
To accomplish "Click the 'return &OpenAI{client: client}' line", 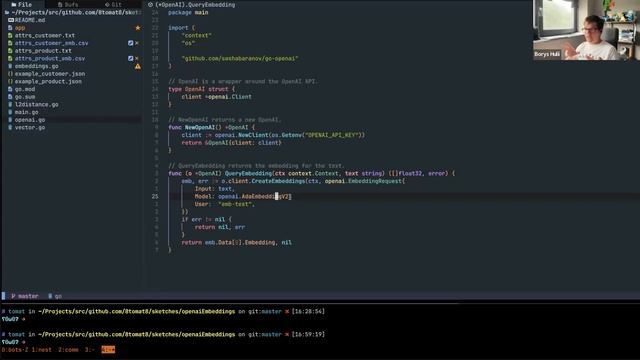I will (231, 143).
